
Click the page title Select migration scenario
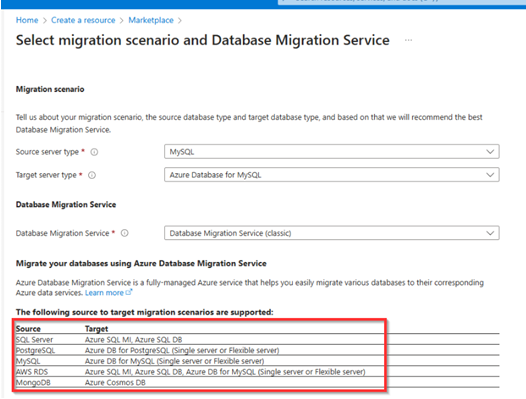203,40
